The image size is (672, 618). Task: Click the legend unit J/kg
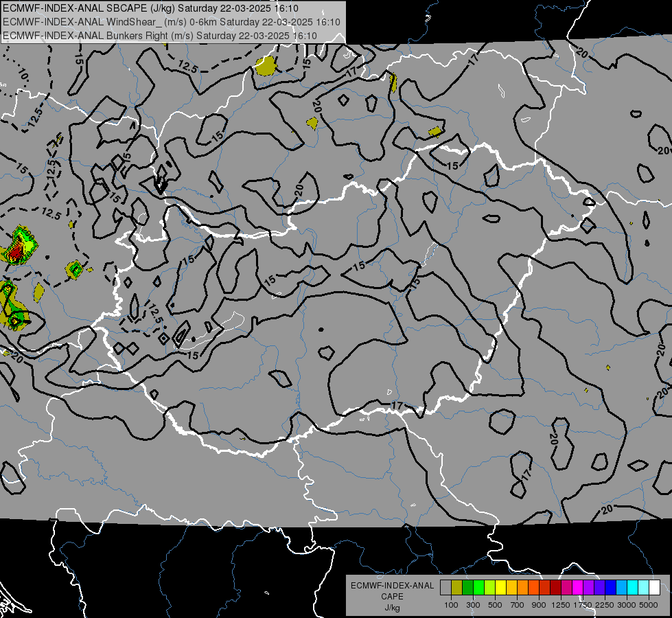click(x=392, y=608)
